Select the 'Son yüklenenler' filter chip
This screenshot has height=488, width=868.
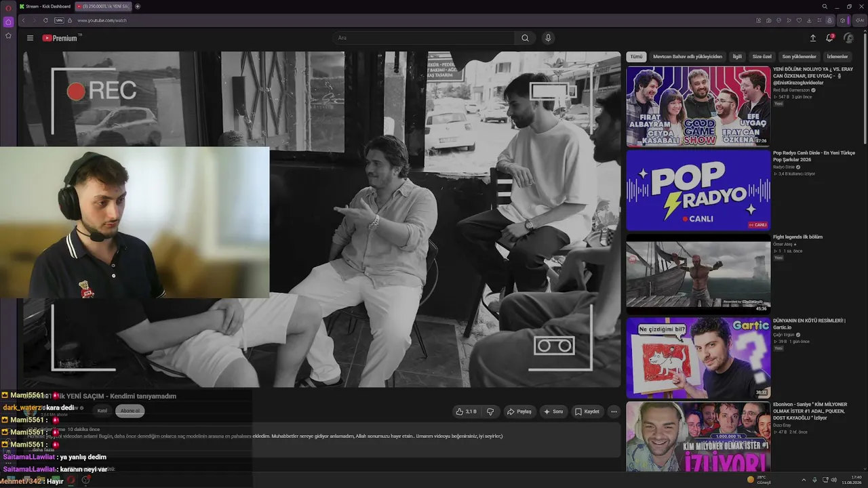click(800, 57)
